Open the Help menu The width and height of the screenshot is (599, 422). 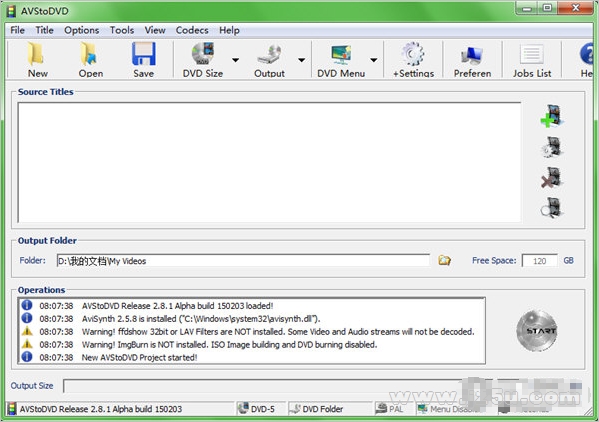pyautogui.click(x=229, y=30)
